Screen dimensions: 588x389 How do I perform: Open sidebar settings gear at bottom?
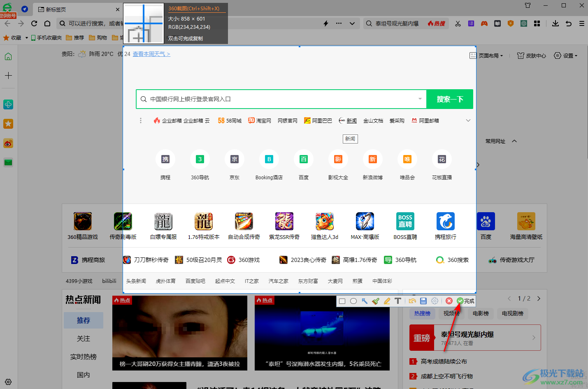pyautogui.click(x=8, y=382)
